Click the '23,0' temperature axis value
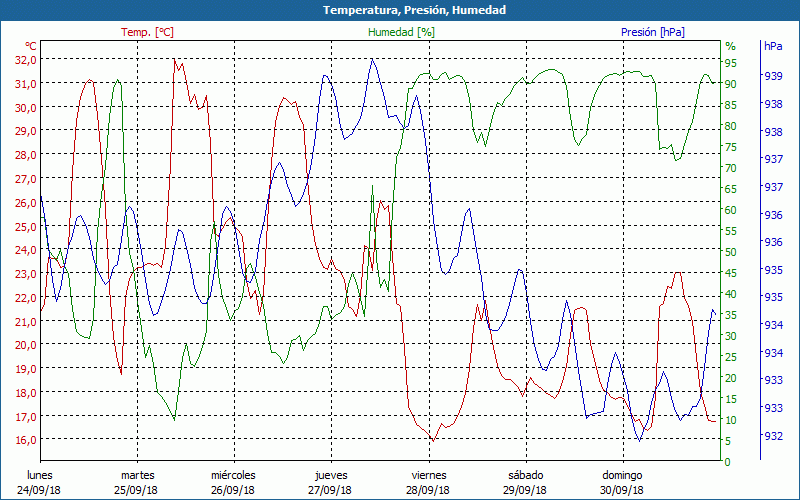Image resolution: width=800 pixels, height=500 pixels. point(26,273)
